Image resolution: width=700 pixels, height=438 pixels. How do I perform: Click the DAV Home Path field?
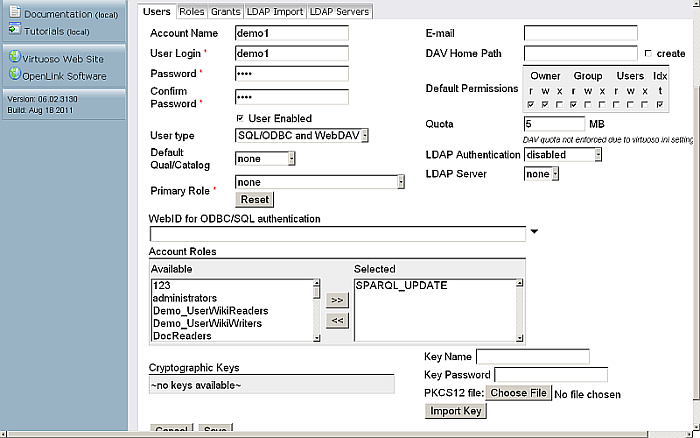click(580, 53)
